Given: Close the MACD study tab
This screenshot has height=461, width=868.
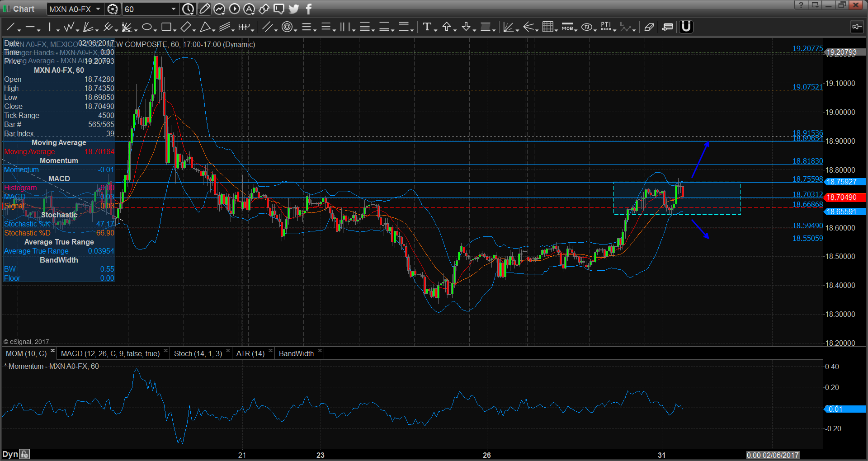Looking at the screenshot, I should tap(165, 351).
